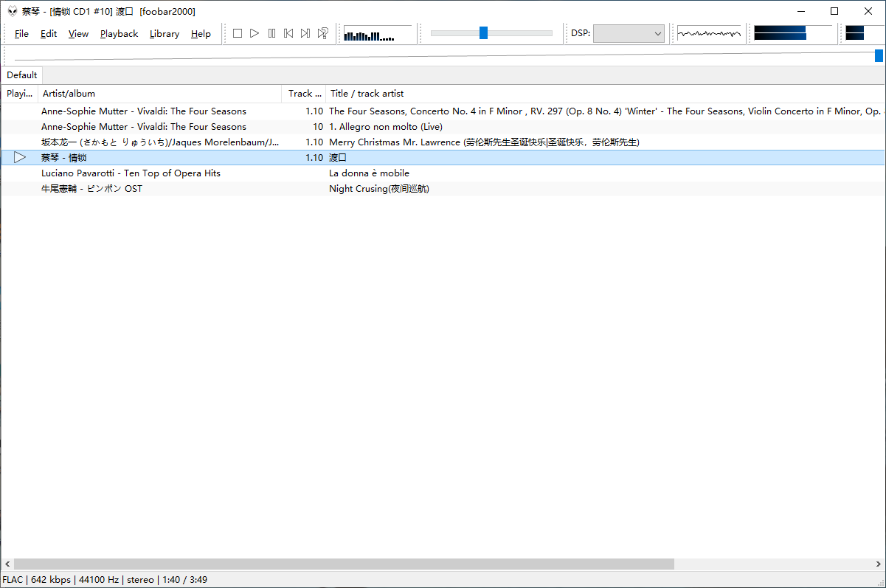
Task: Click the horizontal scrollbar at the bottom
Action: 344,564
